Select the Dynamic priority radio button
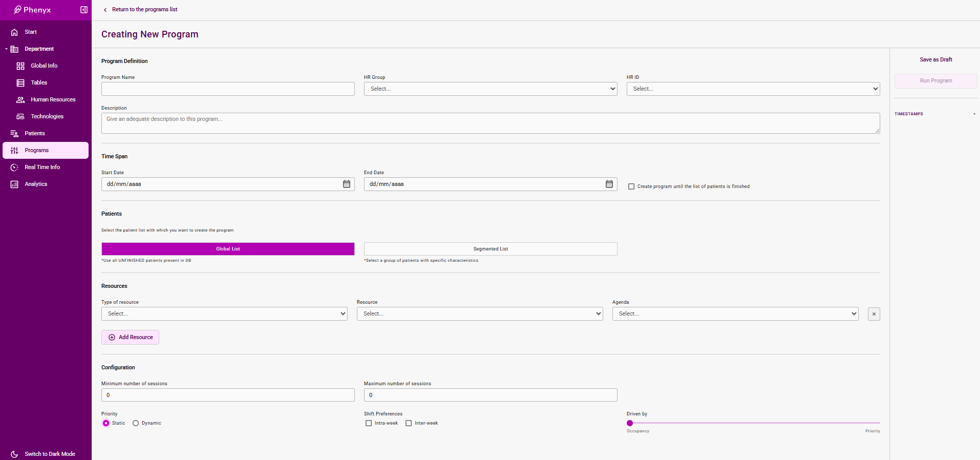The height and width of the screenshot is (460, 980). (x=136, y=423)
